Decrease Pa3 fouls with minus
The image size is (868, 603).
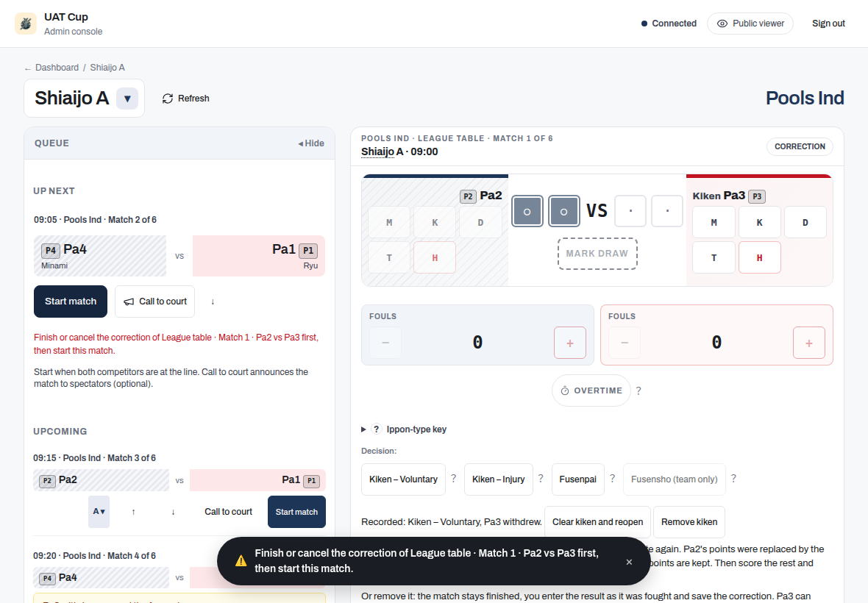[x=625, y=343]
